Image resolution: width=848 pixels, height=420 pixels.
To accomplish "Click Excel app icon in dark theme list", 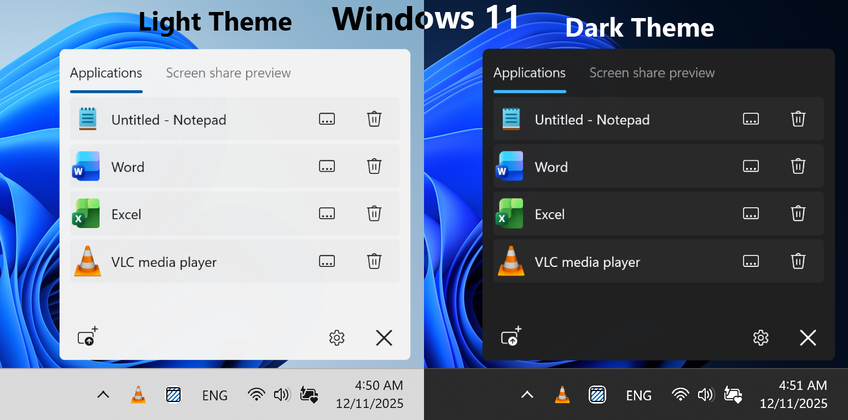I will tap(510, 214).
